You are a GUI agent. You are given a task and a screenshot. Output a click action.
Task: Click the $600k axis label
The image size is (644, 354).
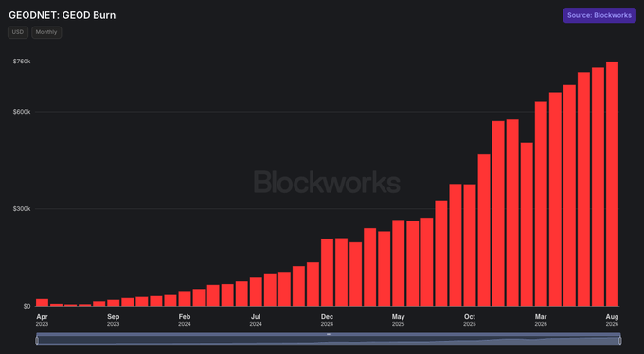pos(22,112)
